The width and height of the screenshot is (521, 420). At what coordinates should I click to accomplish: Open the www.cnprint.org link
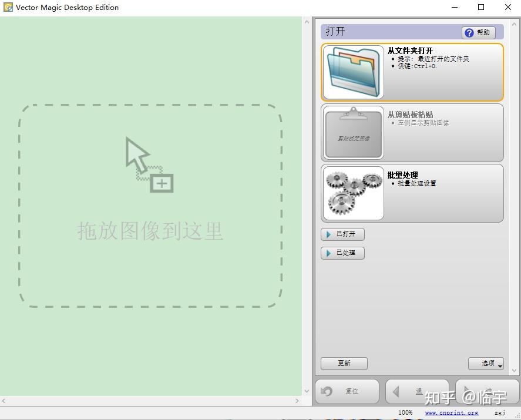pyautogui.click(x=452, y=412)
